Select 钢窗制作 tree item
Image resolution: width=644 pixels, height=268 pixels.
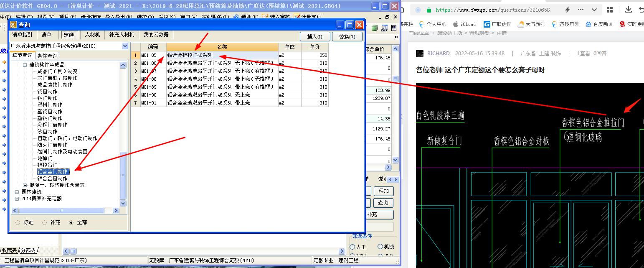47,92
